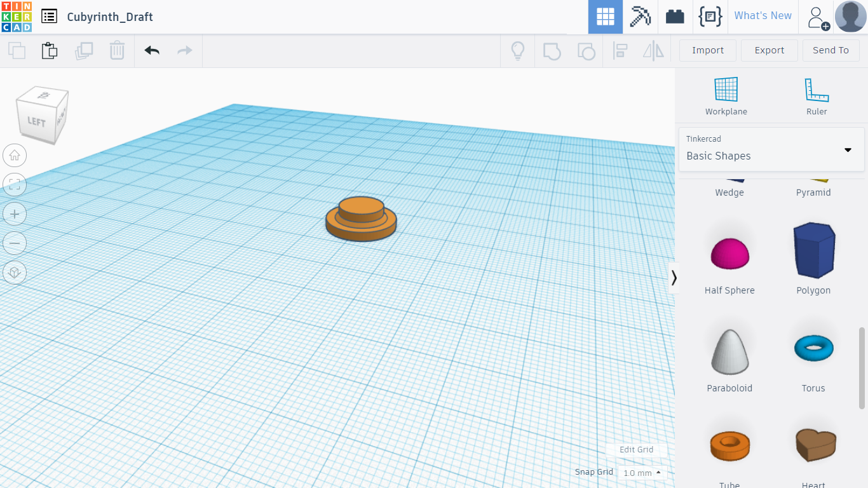The height and width of the screenshot is (488, 868).
Task: Click the Wedge shape label
Action: pos(729,193)
